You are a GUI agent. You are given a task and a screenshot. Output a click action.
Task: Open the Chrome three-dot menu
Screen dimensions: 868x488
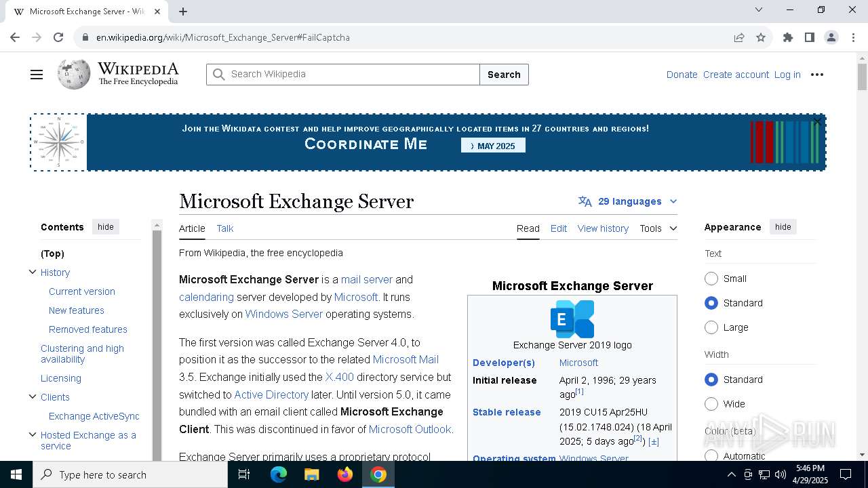853,37
